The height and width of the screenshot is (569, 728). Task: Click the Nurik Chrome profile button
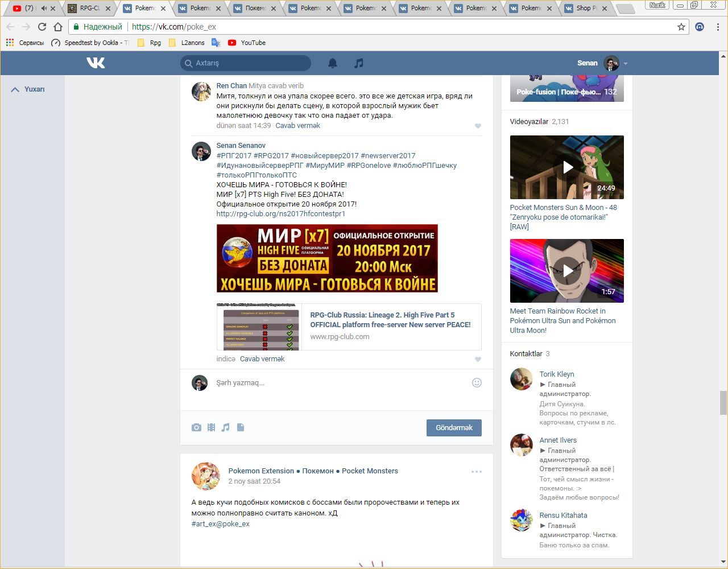[657, 5]
